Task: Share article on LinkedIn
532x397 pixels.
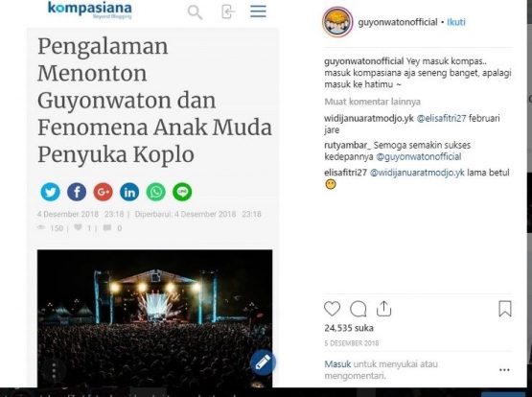Action: (129, 192)
